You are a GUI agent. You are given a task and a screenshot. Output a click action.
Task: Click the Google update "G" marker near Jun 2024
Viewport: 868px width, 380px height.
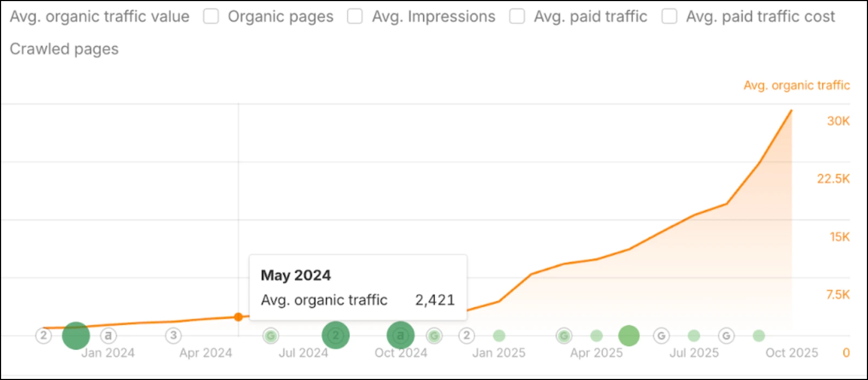tap(271, 335)
